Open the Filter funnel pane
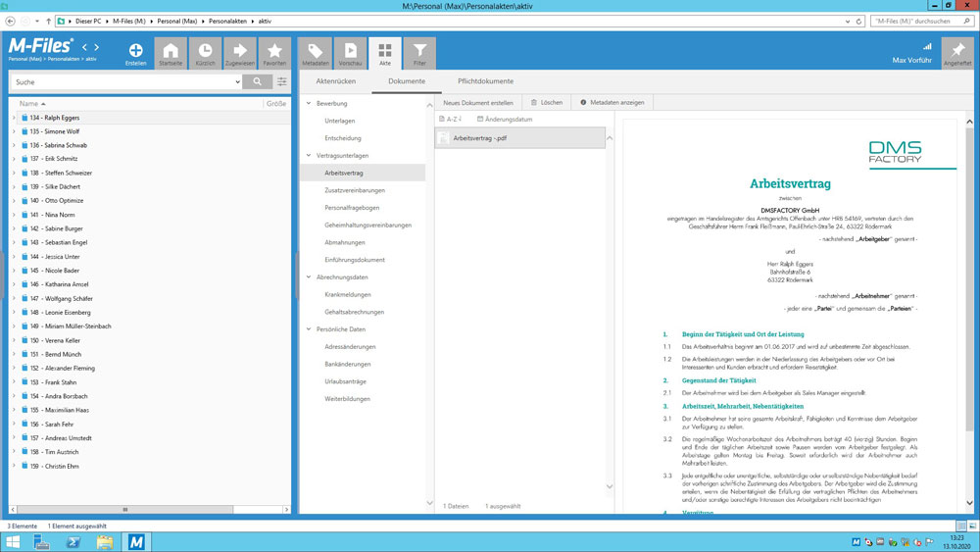The height and width of the screenshot is (552, 980). 419,53
